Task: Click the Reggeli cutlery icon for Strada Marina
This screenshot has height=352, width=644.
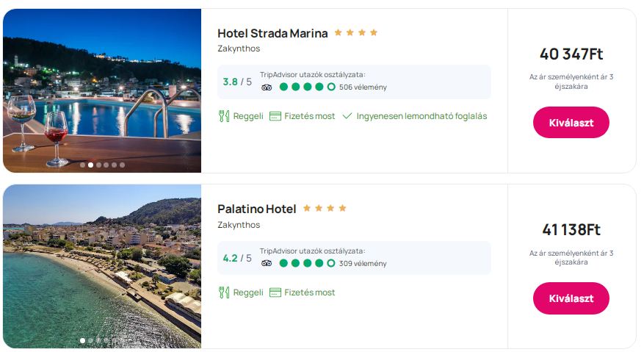Action: point(224,116)
